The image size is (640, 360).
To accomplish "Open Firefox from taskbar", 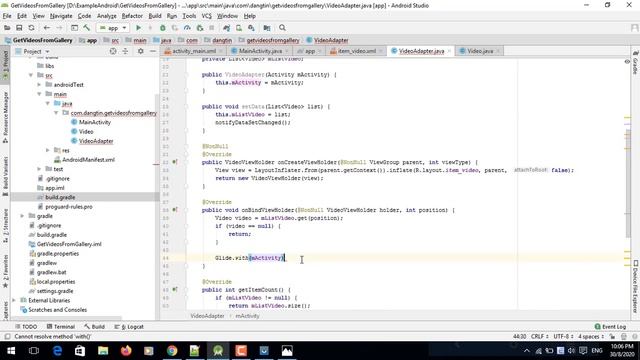I will point(126,351).
